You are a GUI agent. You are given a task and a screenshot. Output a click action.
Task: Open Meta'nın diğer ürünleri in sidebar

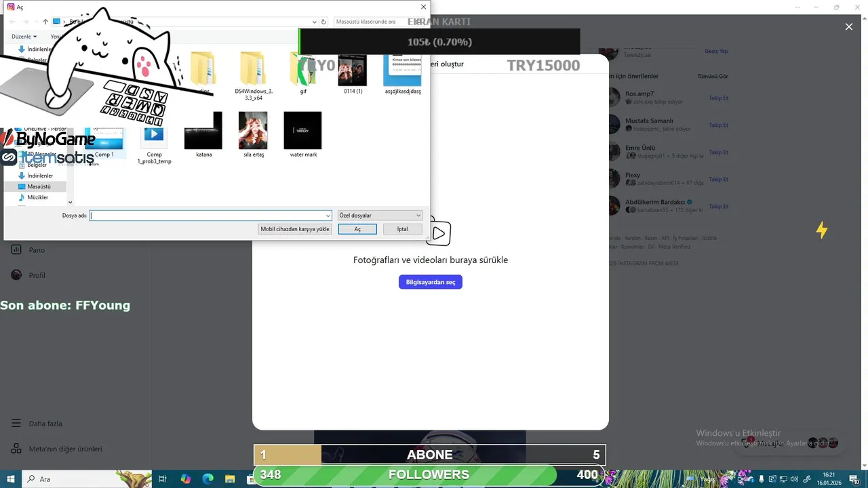(x=65, y=449)
